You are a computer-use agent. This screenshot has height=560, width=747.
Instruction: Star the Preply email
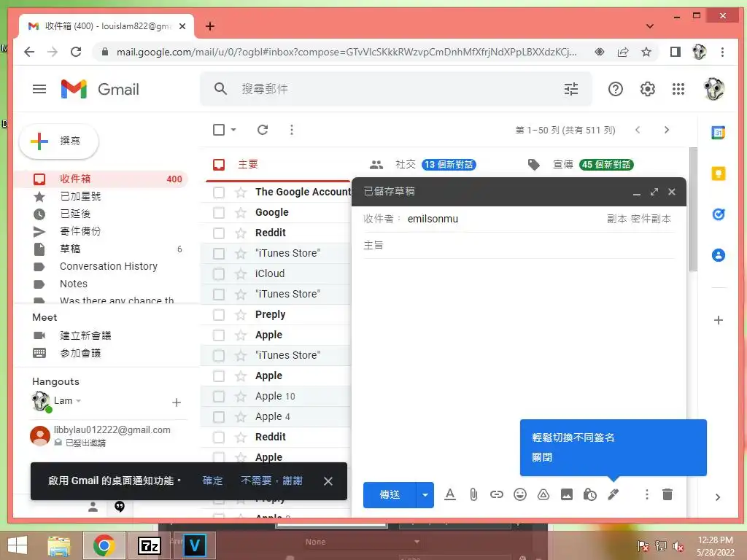(241, 315)
